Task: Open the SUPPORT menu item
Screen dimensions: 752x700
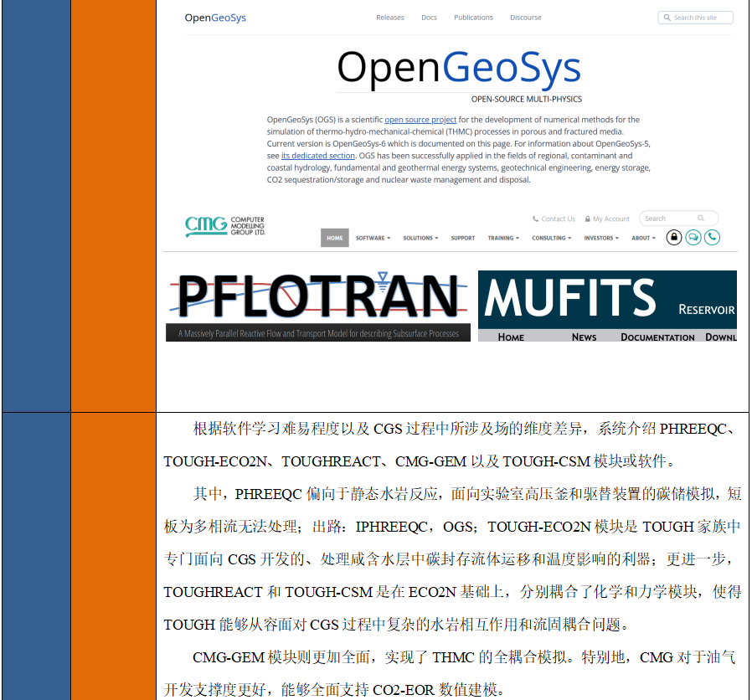Action: point(463,238)
